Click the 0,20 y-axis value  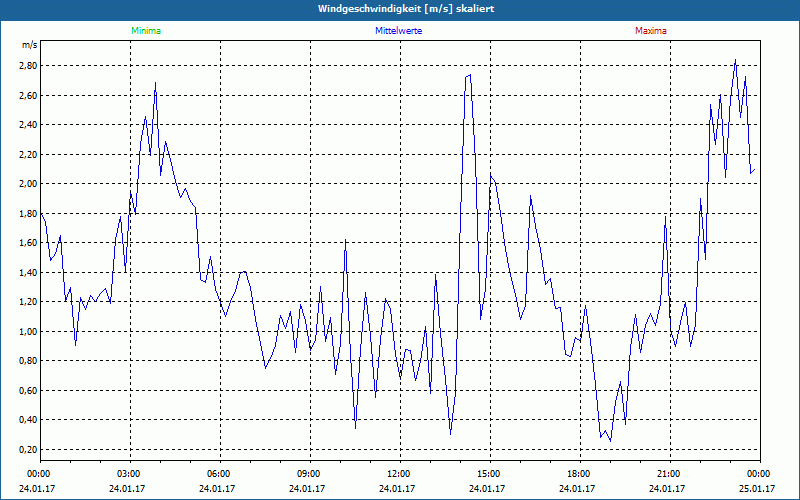tap(29, 449)
